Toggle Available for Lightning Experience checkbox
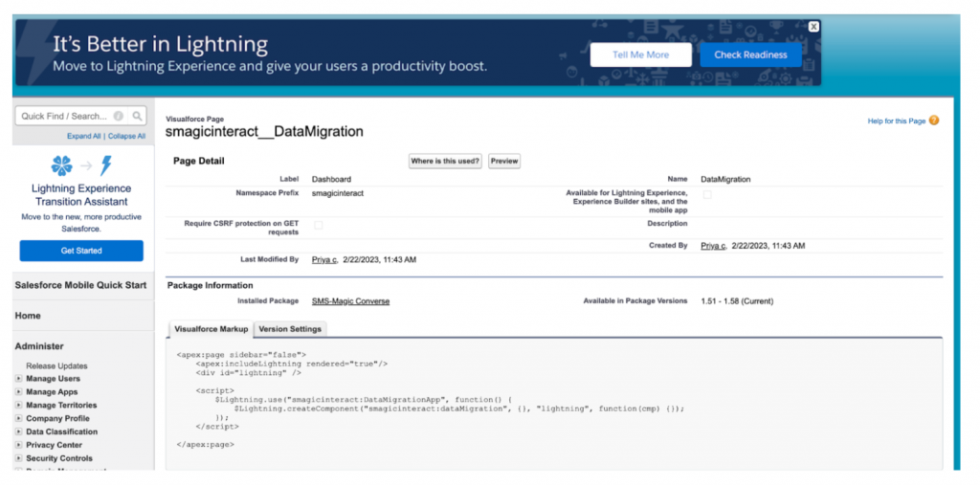The width and height of the screenshot is (980, 485). point(707,194)
